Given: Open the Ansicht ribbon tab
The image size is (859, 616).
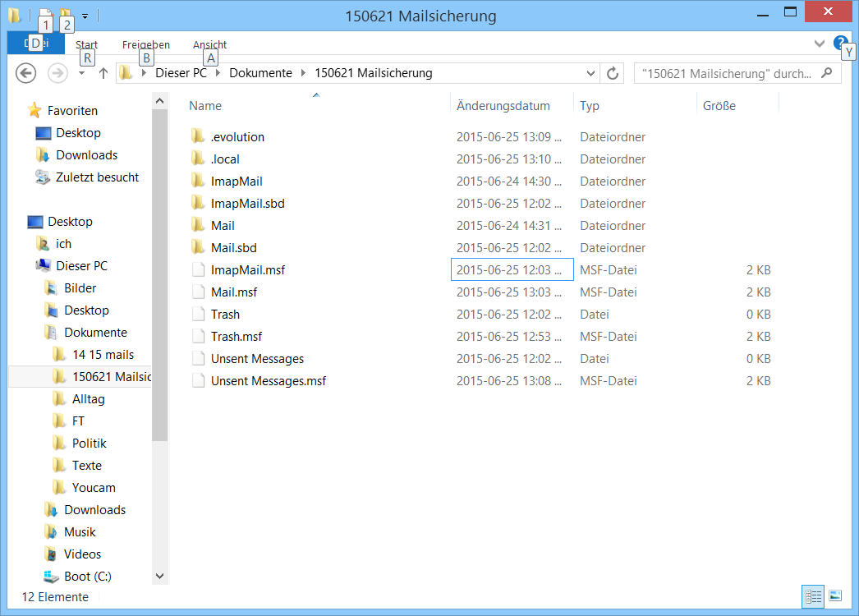Looking at the screenshot, I should tap(210, 45).
